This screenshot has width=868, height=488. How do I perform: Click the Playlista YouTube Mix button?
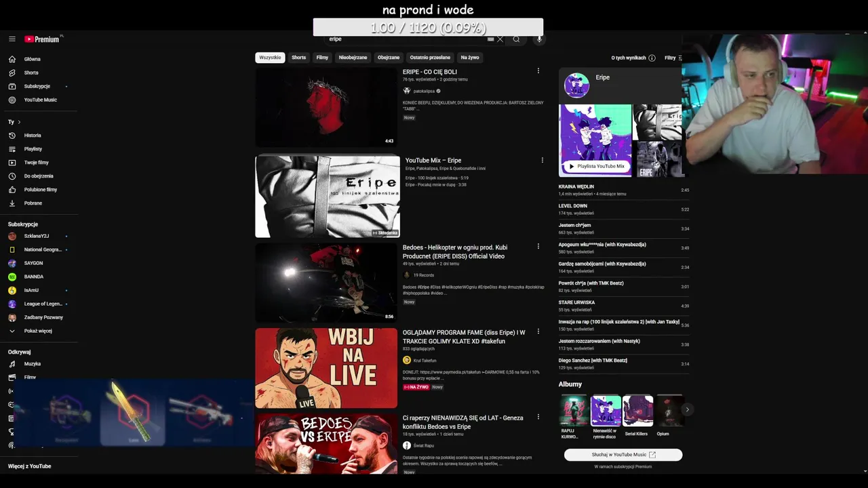[x=596, y=166]
